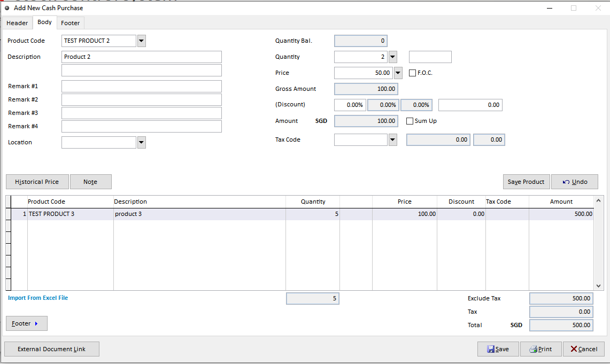
Task: Open External Document Link
Action: pyautogui.click(x=52, y=349)
